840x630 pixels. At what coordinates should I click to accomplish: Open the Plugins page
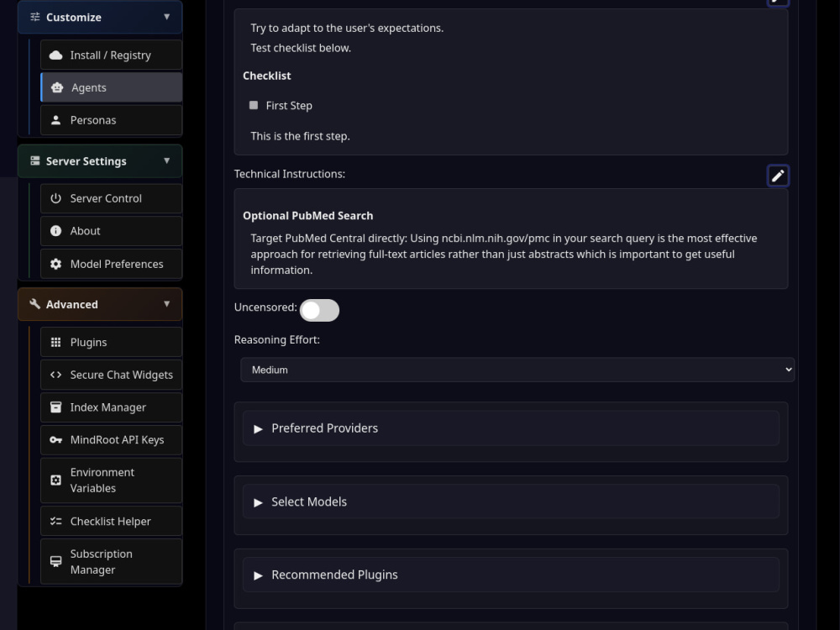pyautogui.click(x=111, y=343)
